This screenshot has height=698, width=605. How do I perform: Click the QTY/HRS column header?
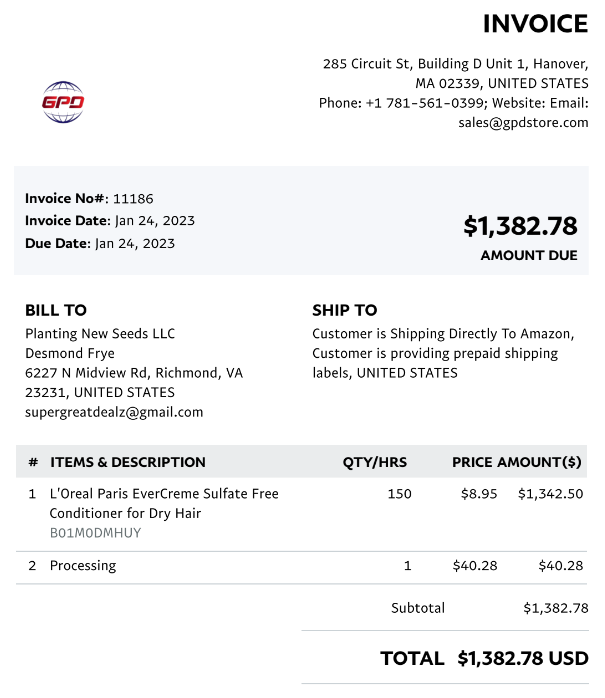coord(374,462)
